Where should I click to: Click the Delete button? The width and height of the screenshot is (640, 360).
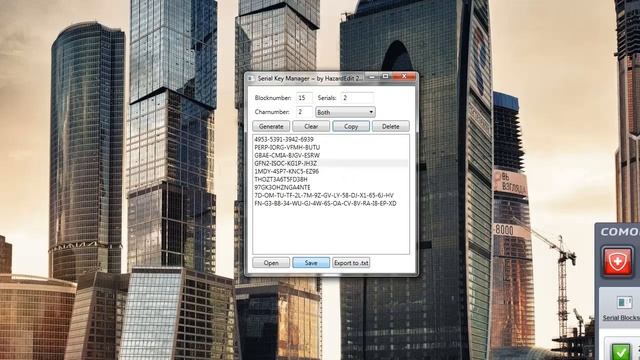391,127
